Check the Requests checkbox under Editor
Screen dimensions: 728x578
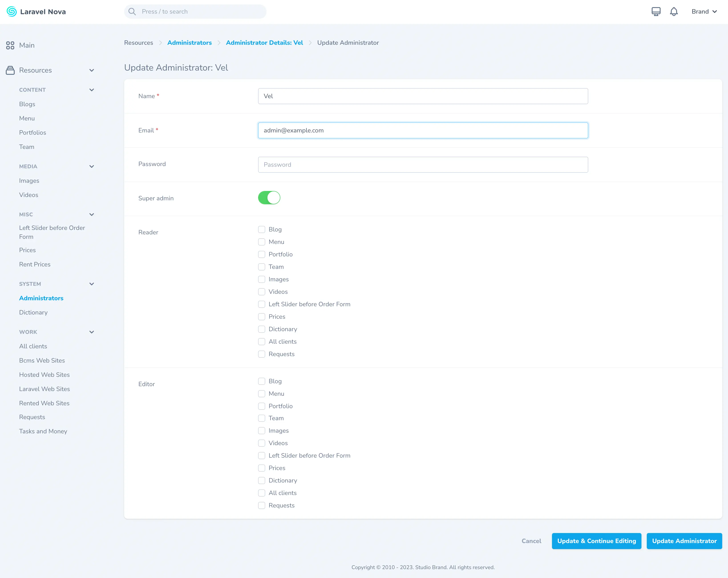tap(262, 505)
